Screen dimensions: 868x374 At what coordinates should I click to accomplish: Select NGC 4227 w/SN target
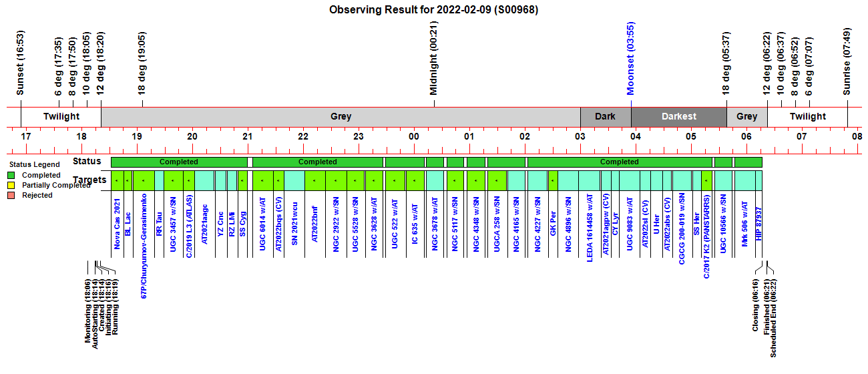point(537,225)
